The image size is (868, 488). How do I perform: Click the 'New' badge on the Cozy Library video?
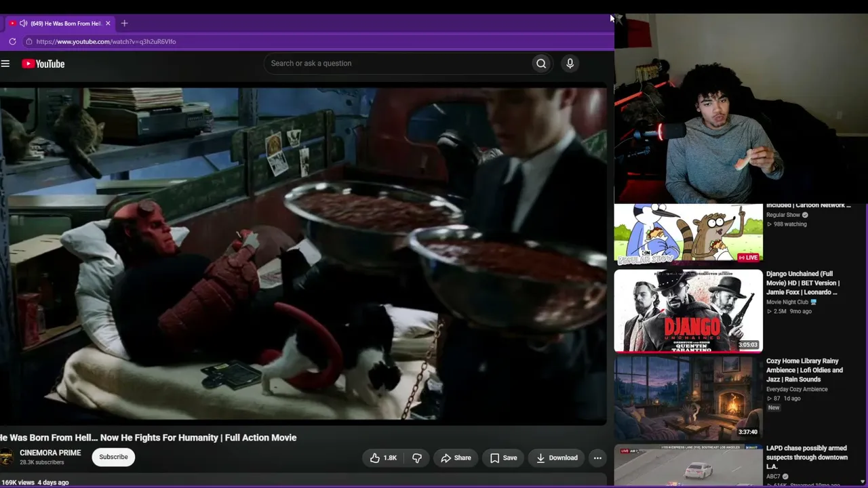click(774, 408)
